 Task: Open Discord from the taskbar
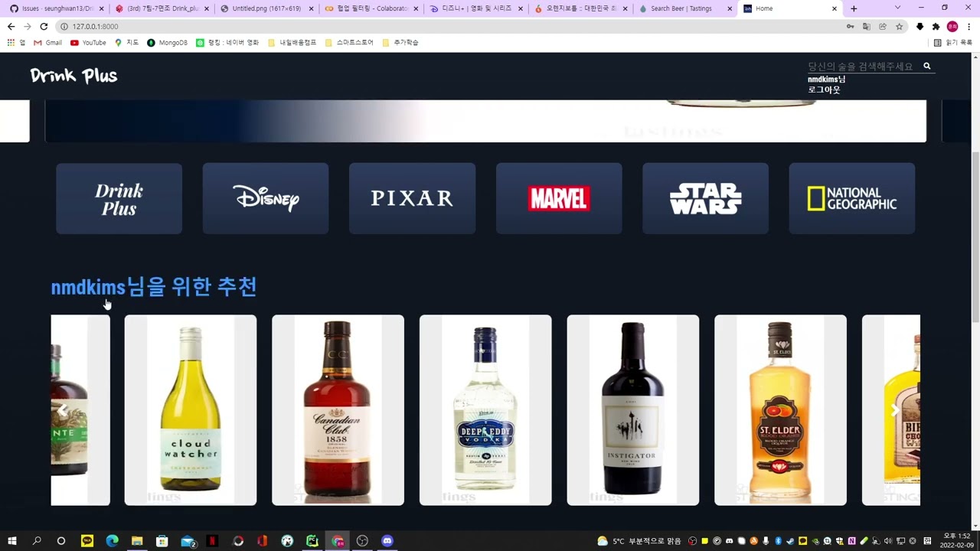387,541
